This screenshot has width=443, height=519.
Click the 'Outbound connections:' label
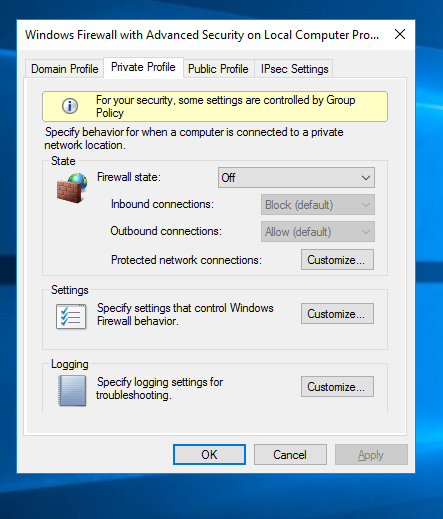point(166,231)
